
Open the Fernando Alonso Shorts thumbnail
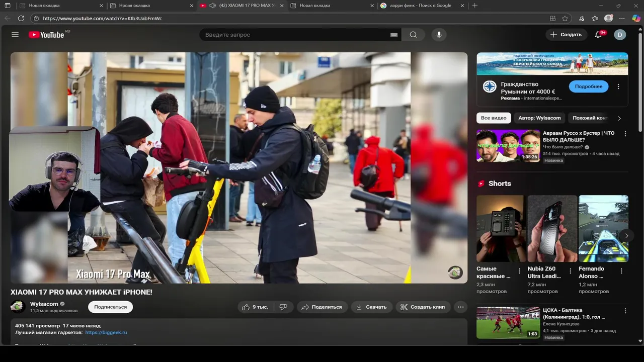(x=603, y=228)
